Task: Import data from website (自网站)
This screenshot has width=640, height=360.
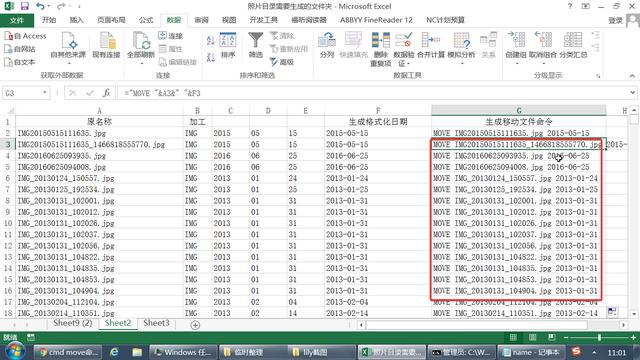Action: click(20, 49)
